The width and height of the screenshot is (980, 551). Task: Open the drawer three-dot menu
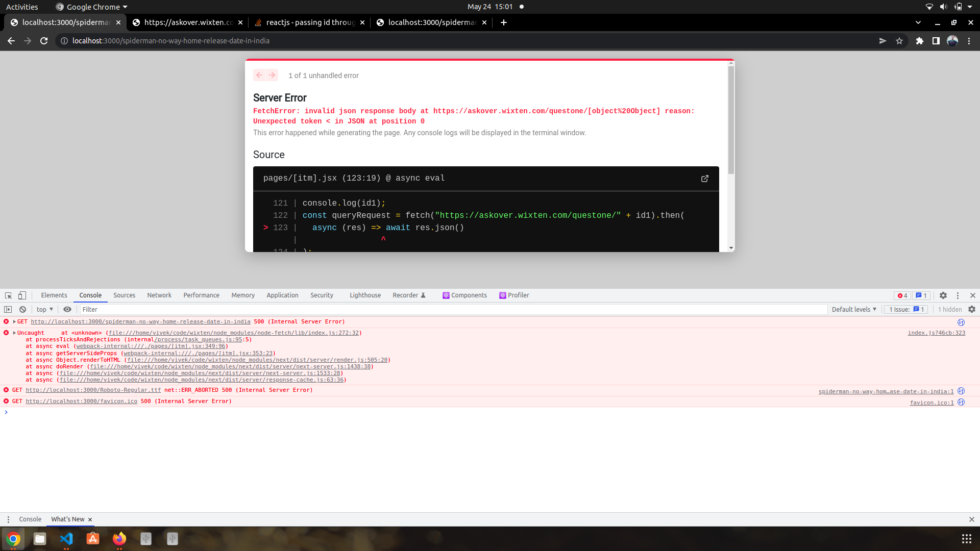coord(8,519)
